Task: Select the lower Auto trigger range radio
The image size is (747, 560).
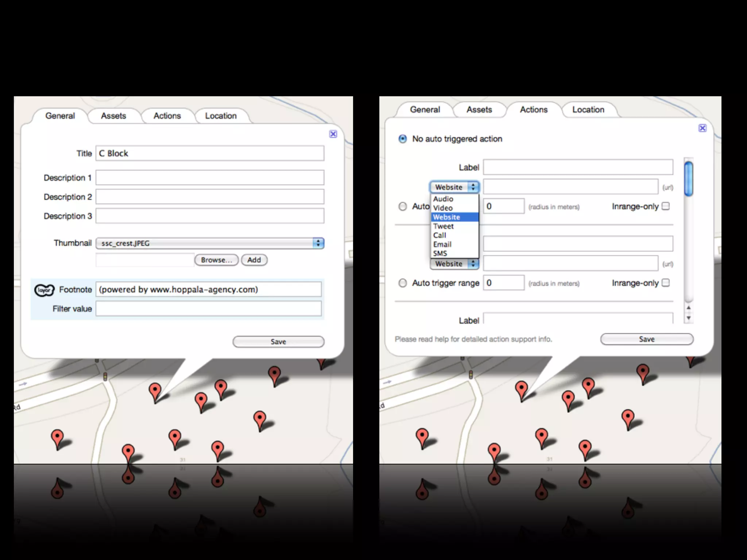Action: pyautogui.click(x=403, y=283)
